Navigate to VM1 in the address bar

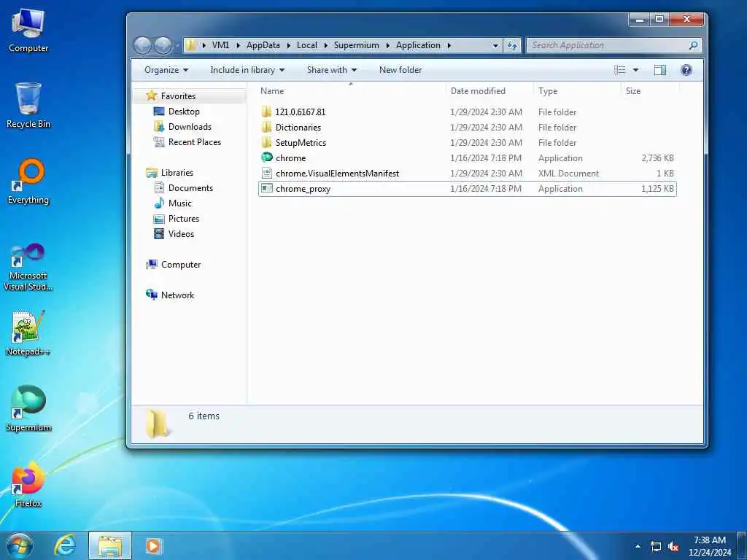[220, 45]
